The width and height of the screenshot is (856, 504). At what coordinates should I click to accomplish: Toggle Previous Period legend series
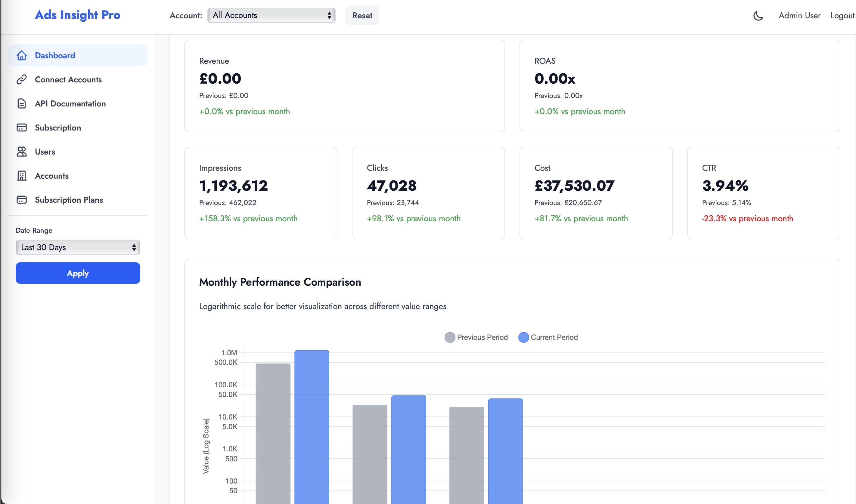coord(476,337)
